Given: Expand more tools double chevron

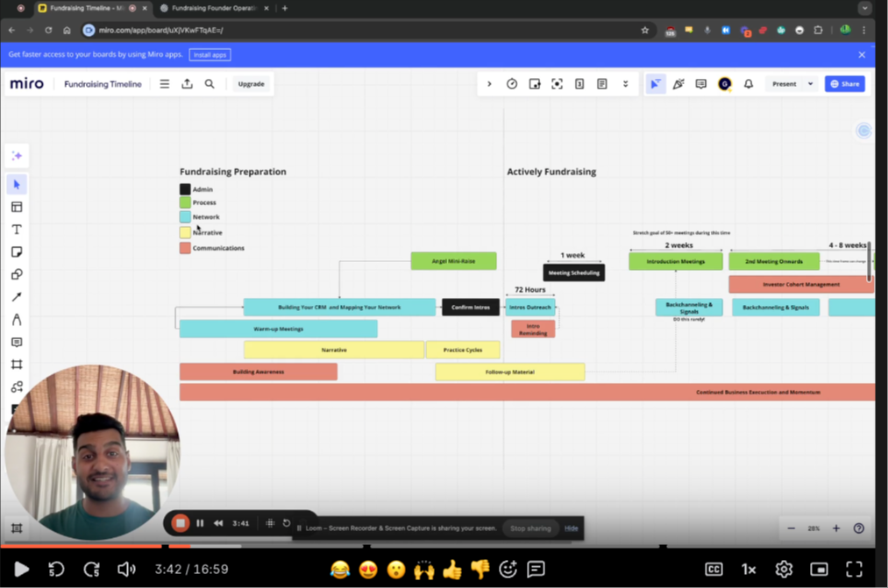Looking at the screenshot, I should (x=625, y=84).
